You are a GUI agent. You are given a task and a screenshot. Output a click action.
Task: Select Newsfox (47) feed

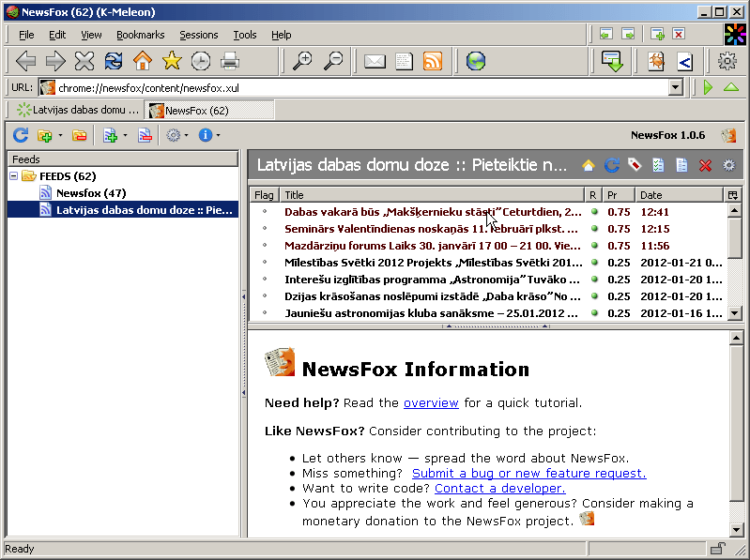[91, 193]
